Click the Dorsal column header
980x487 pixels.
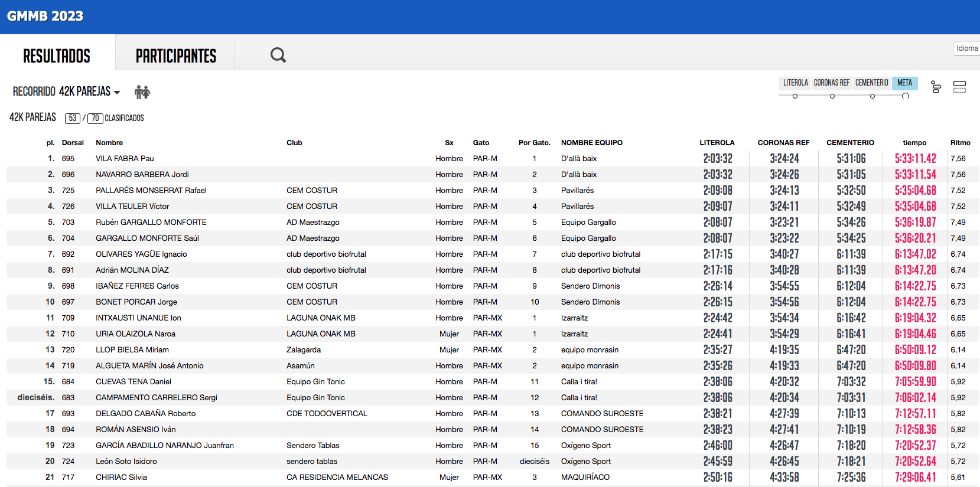(x=73, y=143)
